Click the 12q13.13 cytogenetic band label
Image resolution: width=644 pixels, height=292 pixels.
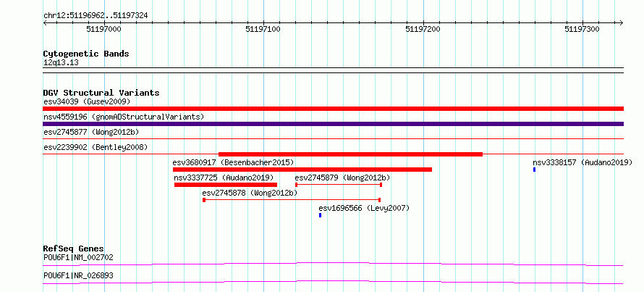point(62,63)
